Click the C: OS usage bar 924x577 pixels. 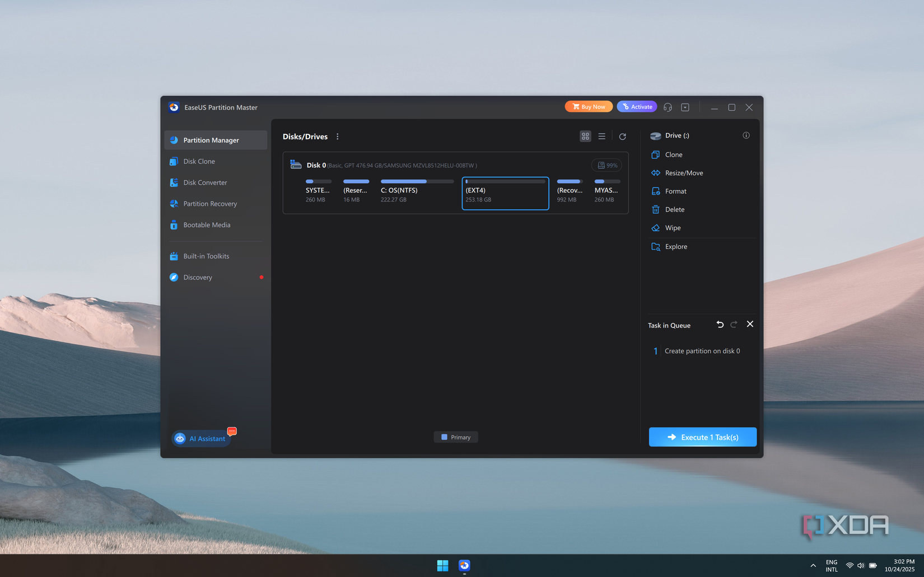pyautogui.click(x=417, y=181)
